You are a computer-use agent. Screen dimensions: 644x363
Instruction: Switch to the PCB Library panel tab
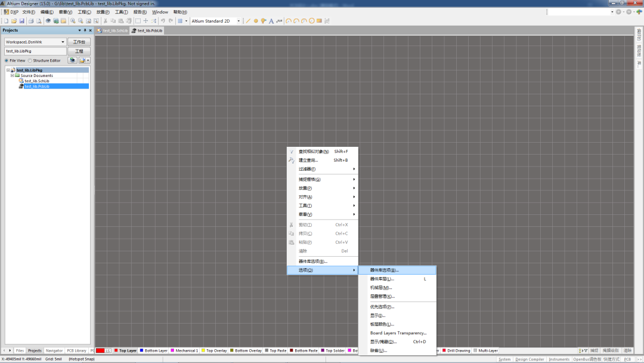point(76,350)
